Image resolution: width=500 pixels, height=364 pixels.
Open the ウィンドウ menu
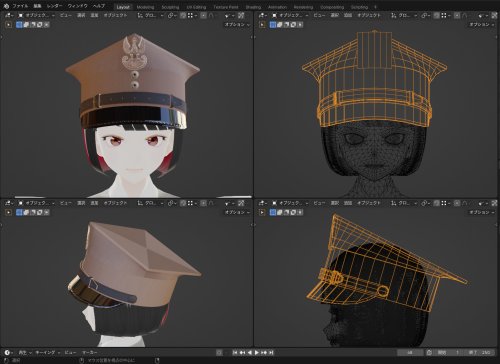(77, 6)
